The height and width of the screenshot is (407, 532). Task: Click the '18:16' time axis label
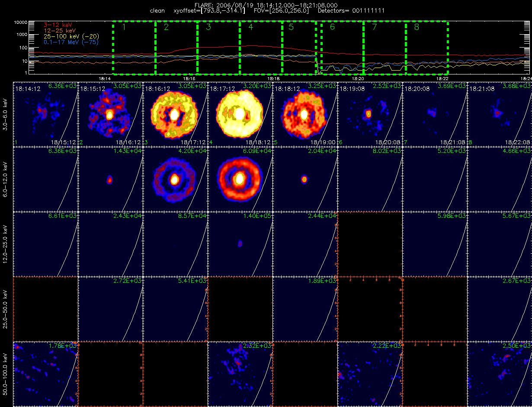click(189, 79)
